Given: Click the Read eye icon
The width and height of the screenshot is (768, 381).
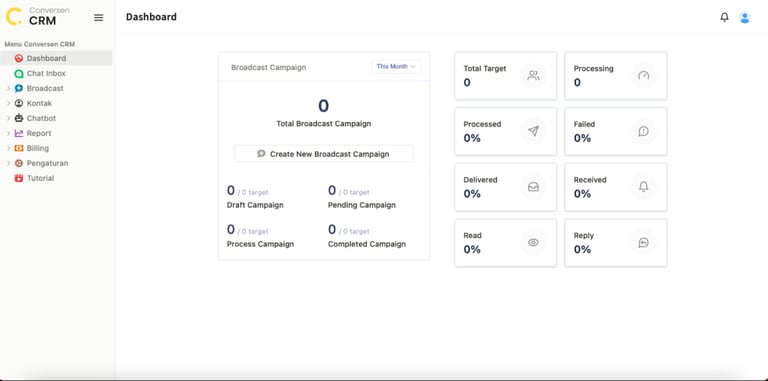Looking at the screenshot, I should 533,242.
